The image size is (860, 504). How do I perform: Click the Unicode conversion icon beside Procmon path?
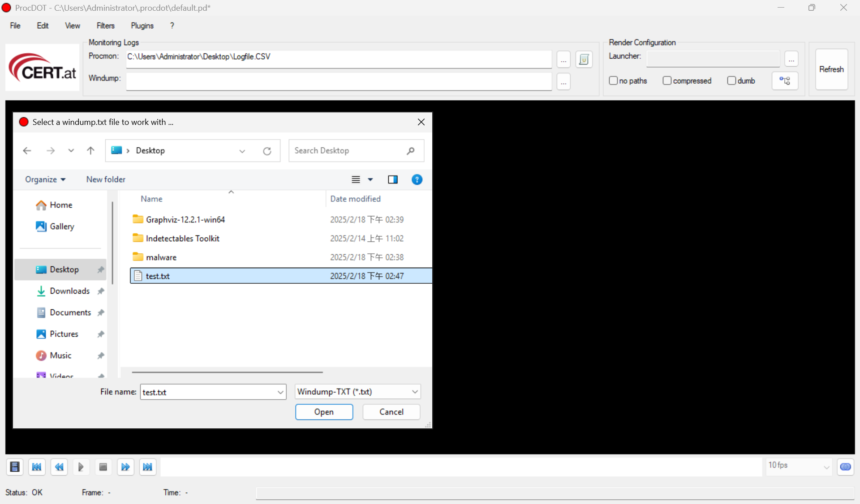pos(584,59)
